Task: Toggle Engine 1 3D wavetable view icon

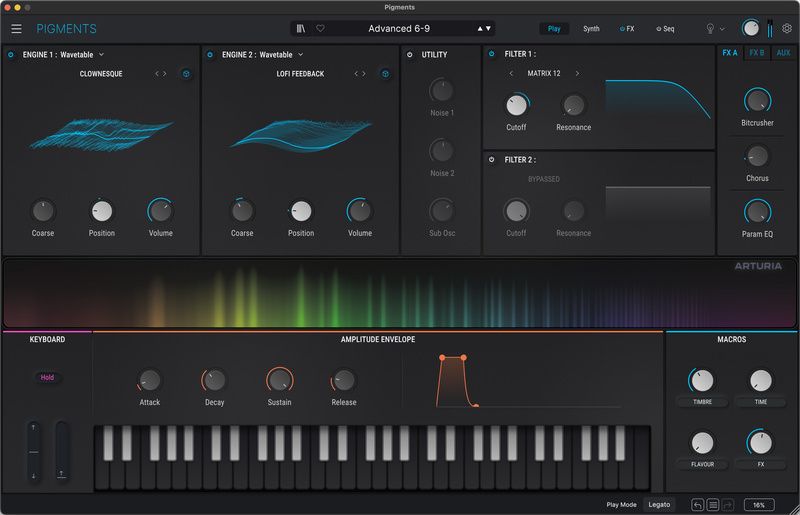Action: 186,73
